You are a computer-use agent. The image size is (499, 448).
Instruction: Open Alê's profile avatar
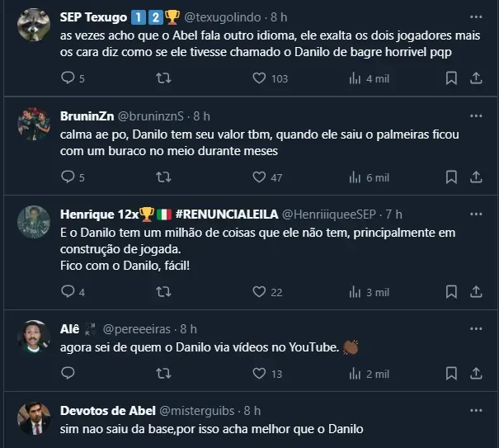[34, 337]
